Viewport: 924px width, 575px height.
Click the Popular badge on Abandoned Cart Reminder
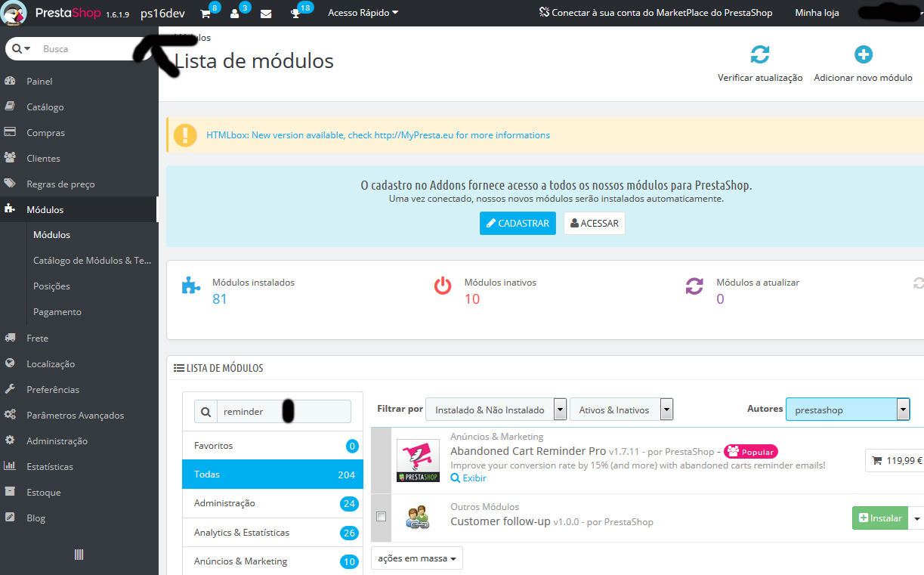751,452
